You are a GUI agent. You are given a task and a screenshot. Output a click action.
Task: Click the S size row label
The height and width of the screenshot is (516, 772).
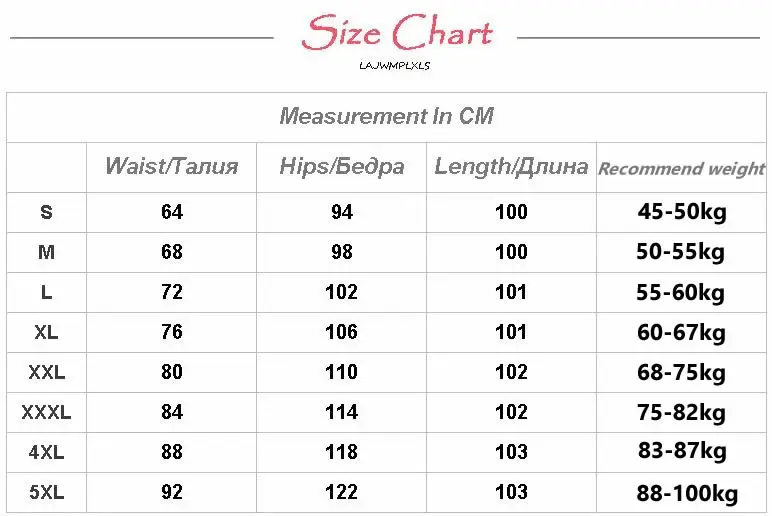[x=46, y=212]
